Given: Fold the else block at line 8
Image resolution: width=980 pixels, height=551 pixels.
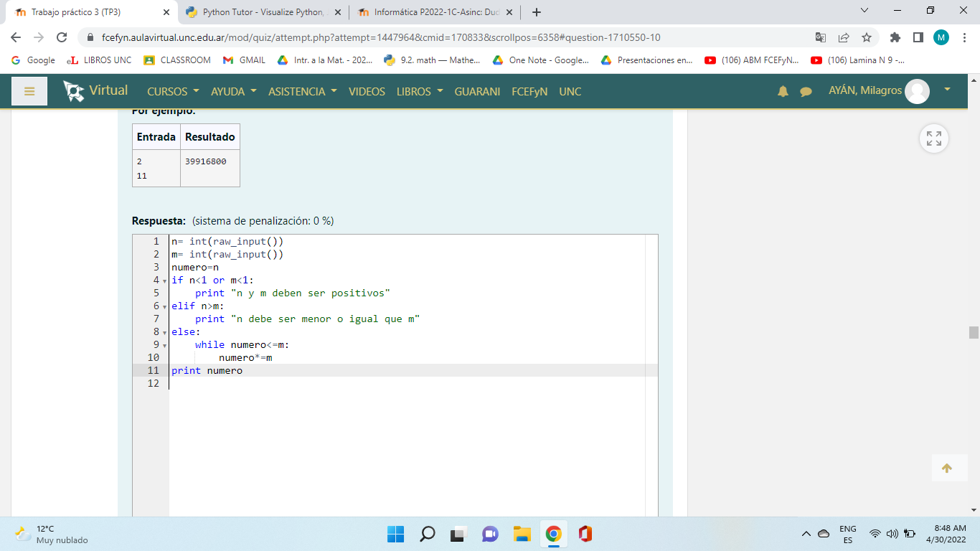Looking at the screenshot, I should (165, 332).
